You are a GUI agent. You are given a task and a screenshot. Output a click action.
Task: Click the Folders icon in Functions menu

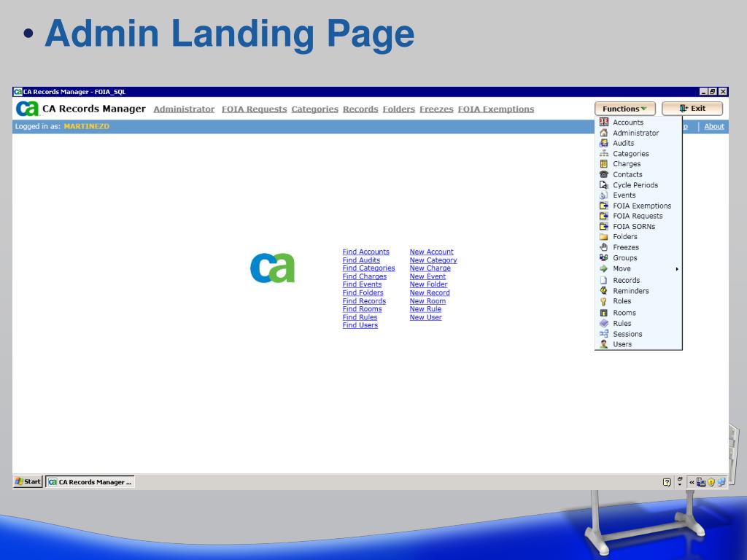pyautogui.click(x=603, y=237)
